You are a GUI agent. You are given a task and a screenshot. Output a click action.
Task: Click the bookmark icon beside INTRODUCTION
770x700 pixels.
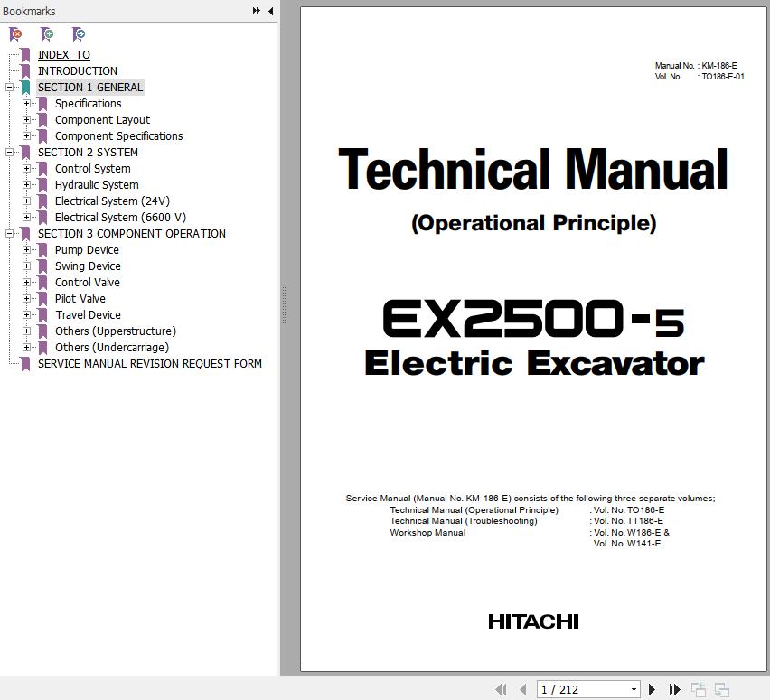pos(25,71)
